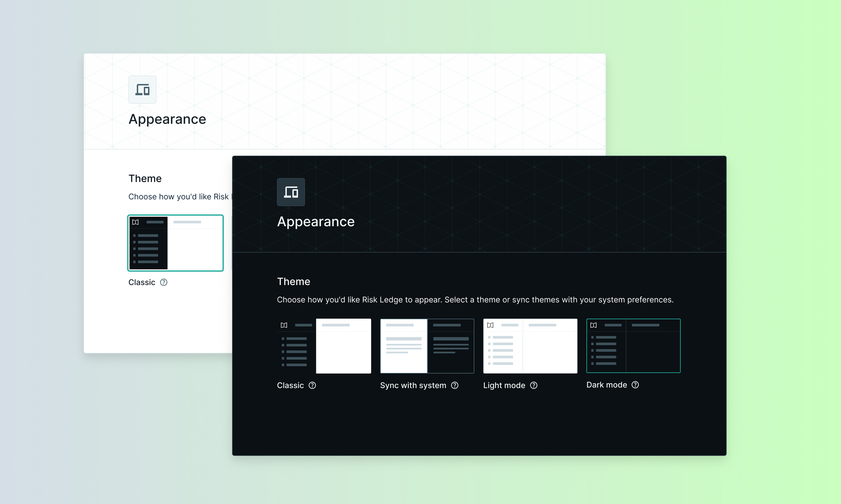Pick the Dark mode theme preview
This screenshot has height=504, width=841.
(x=633, y=346)
